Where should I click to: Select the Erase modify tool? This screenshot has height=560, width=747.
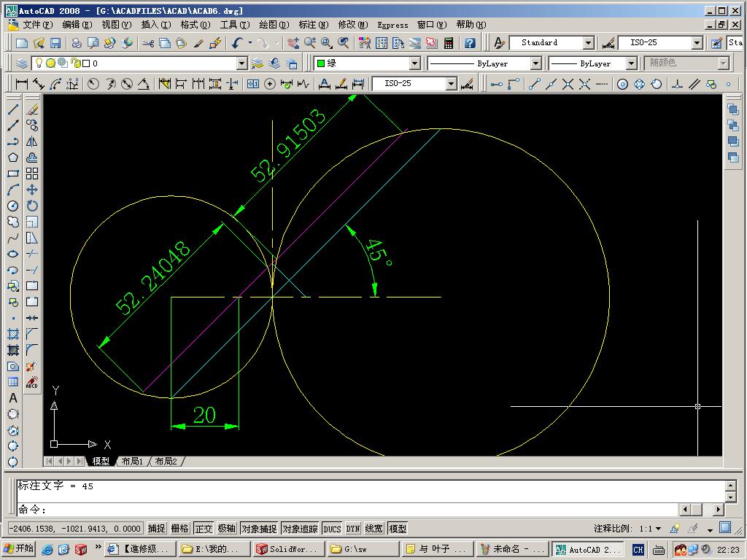tap(32, 109)
